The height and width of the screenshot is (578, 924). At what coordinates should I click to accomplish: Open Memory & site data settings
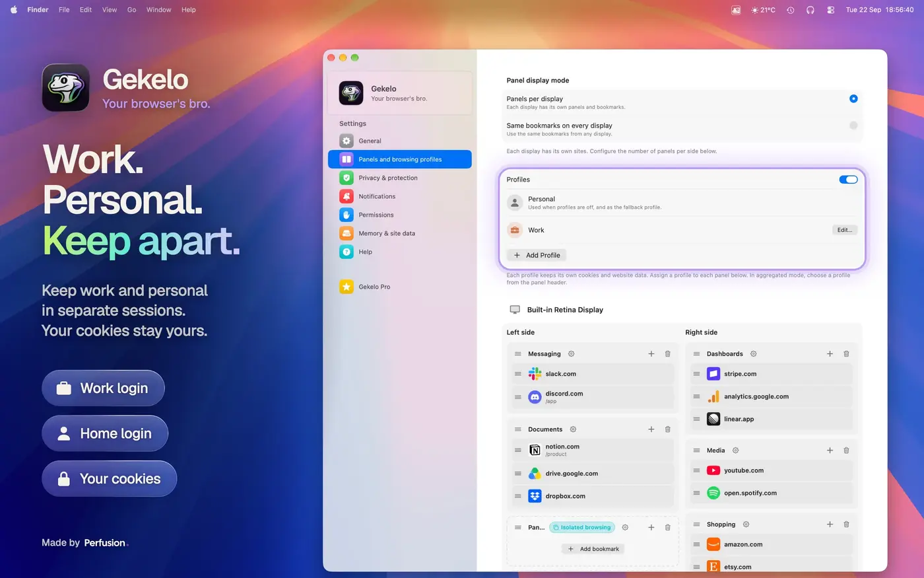(399, 233)
